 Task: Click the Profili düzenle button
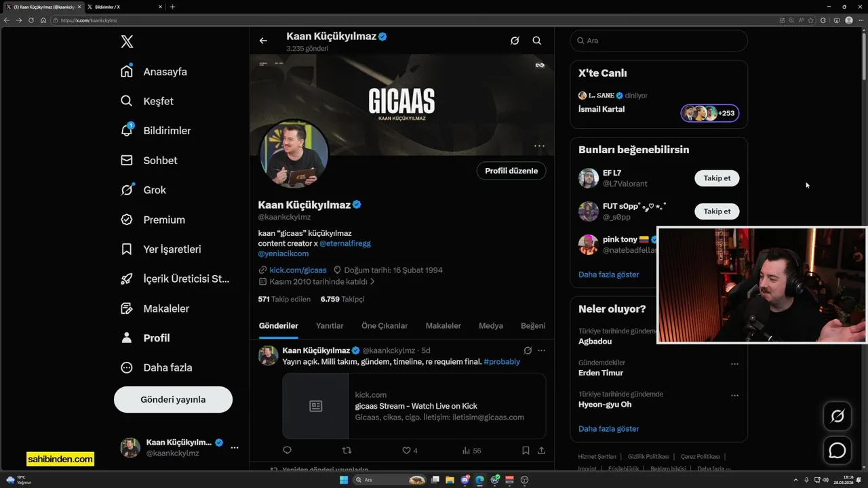pos(511,171)
